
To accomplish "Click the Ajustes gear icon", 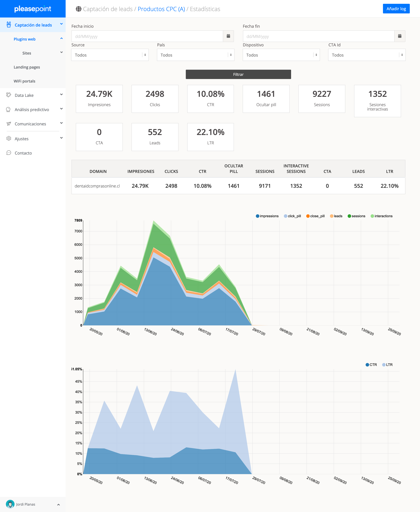I will pos(9,138).
